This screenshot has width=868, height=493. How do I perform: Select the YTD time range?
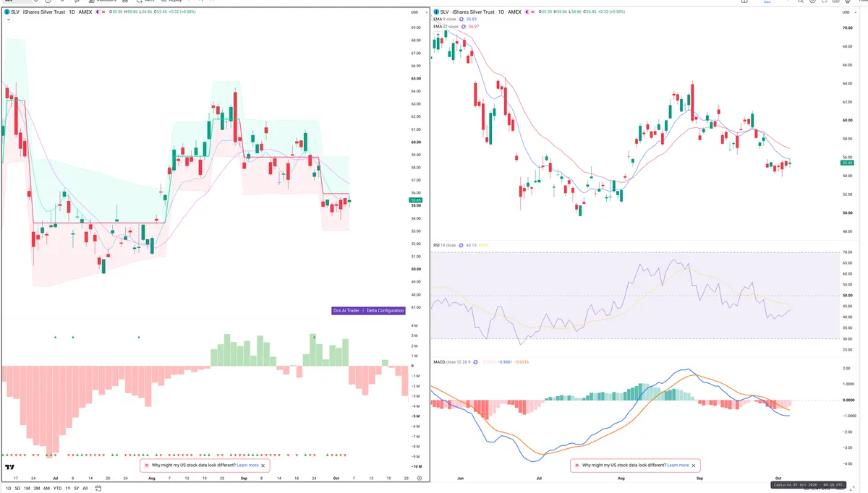coord(57,489)
